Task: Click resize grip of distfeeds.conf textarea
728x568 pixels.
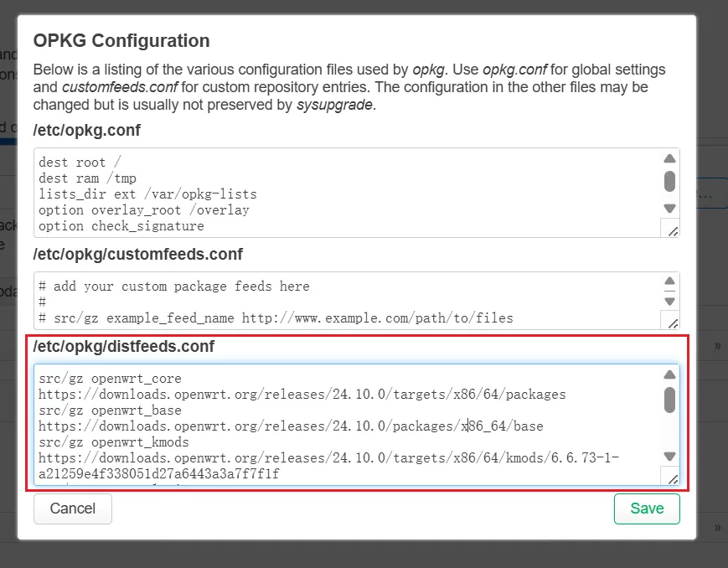Action: pyautogui.click(x=670, y=476)
